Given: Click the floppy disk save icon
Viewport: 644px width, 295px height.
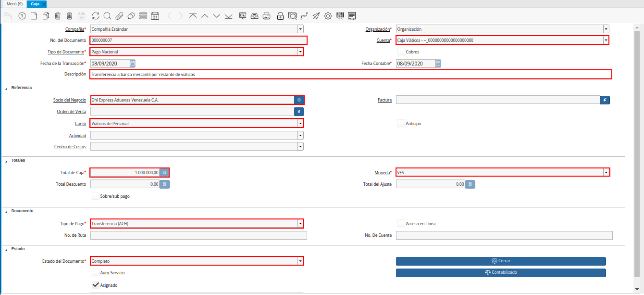Looking at the screenshot, I should (x=81, y=16).
